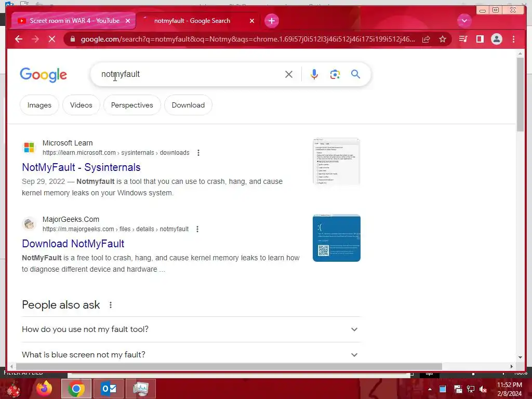This screenshot has height=399, width=532.
Task: Click the Microsoft Learn favicon
Action: click(x=29, y=148)
